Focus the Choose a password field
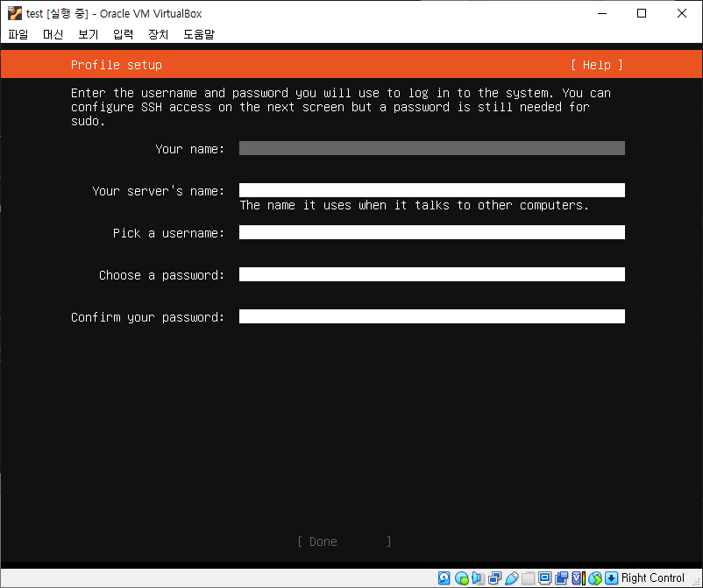This screenshot has width=703, height=588. click(x=432, y=274)
